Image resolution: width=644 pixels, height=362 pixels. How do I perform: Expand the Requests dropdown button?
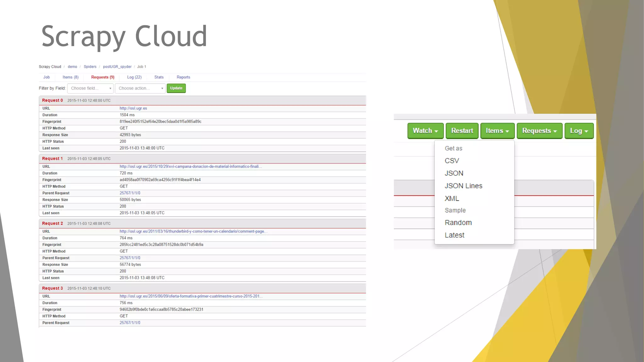point(539,131)
